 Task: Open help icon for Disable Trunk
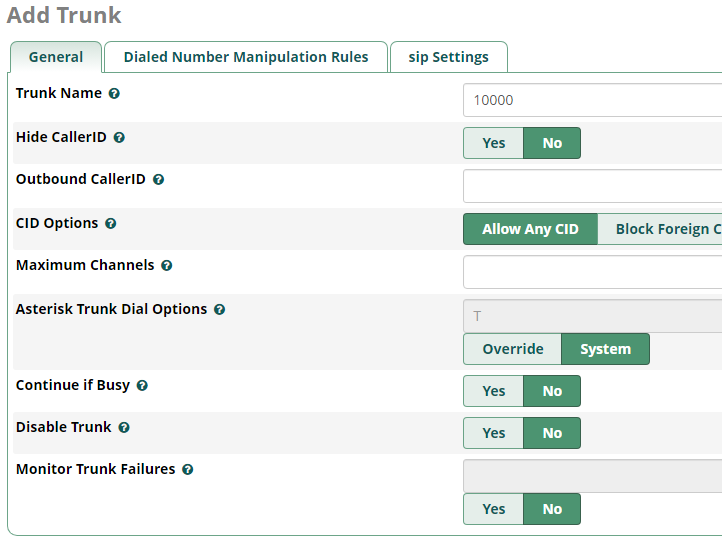(124, 427)
